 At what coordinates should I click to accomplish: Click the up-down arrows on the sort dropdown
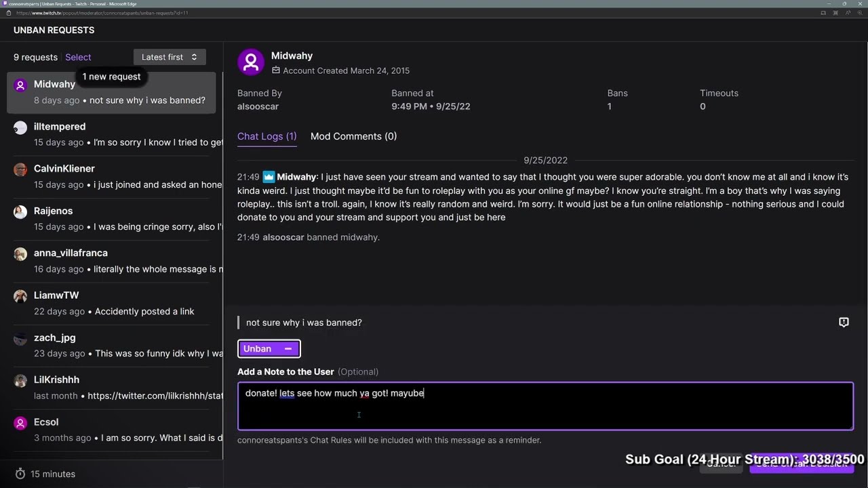[194, 58]
